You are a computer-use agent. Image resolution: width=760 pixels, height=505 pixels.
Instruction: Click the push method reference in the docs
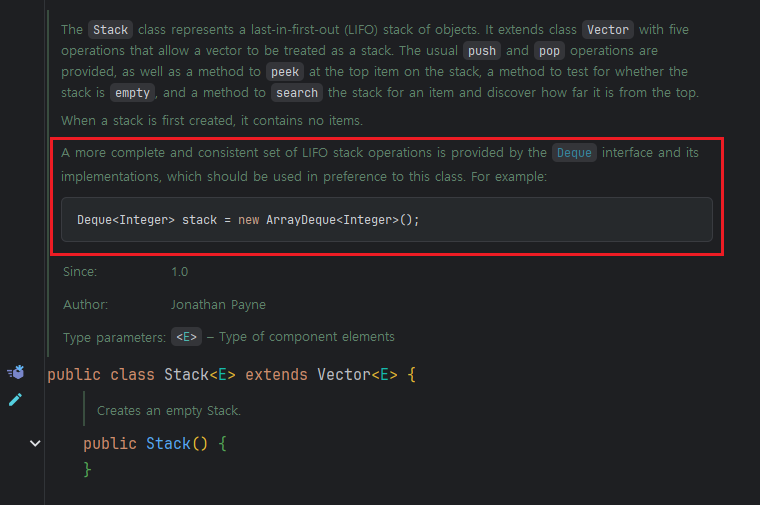click(x=481, y=50)
